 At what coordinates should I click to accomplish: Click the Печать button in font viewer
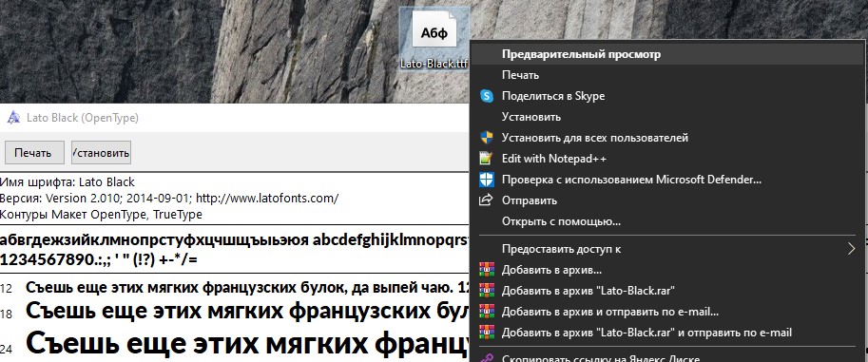34,153
